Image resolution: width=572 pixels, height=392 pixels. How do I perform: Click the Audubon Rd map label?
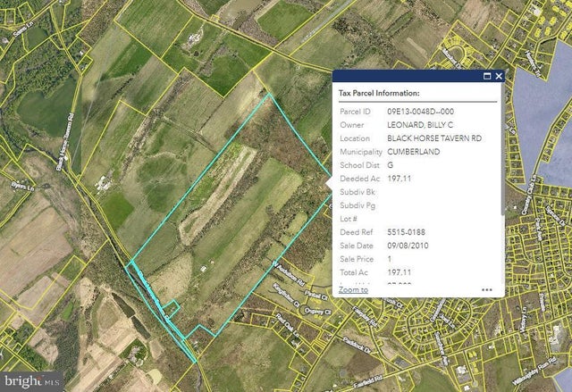(289, 271)
